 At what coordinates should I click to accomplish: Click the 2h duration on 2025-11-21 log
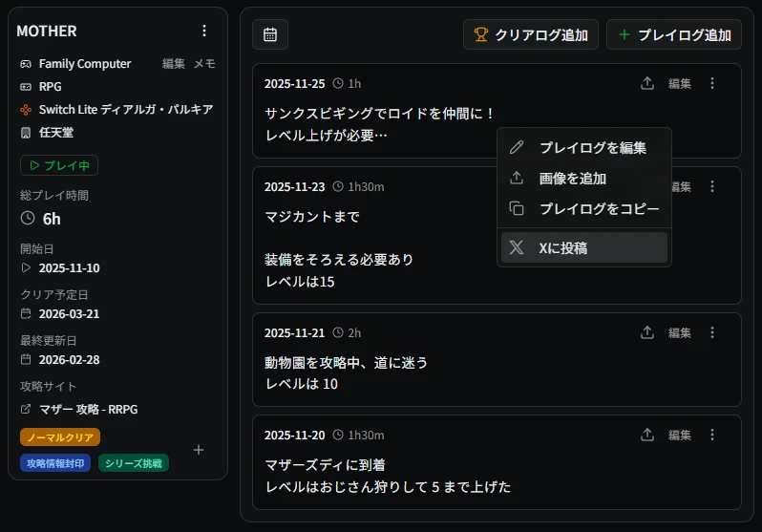coord(354,332)
